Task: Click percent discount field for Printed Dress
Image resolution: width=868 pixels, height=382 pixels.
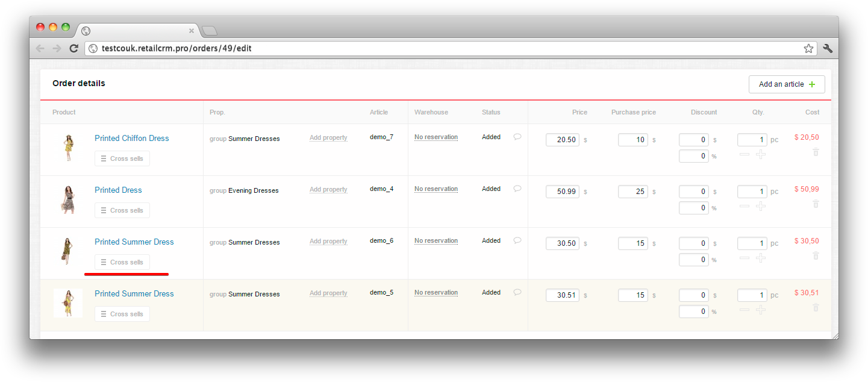Action: tap(694, 208)
